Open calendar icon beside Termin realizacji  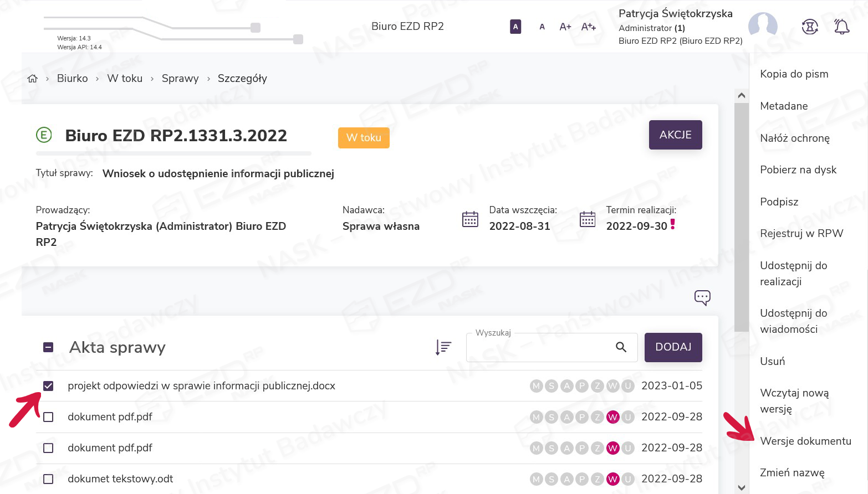pyautogui.click(x=588, y=219)
